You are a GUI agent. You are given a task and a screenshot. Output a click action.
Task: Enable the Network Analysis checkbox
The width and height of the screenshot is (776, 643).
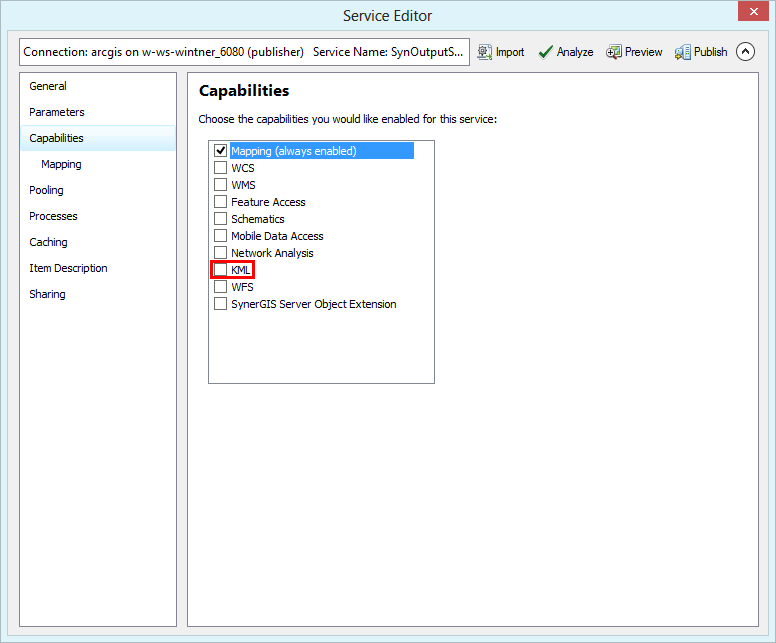221,253
